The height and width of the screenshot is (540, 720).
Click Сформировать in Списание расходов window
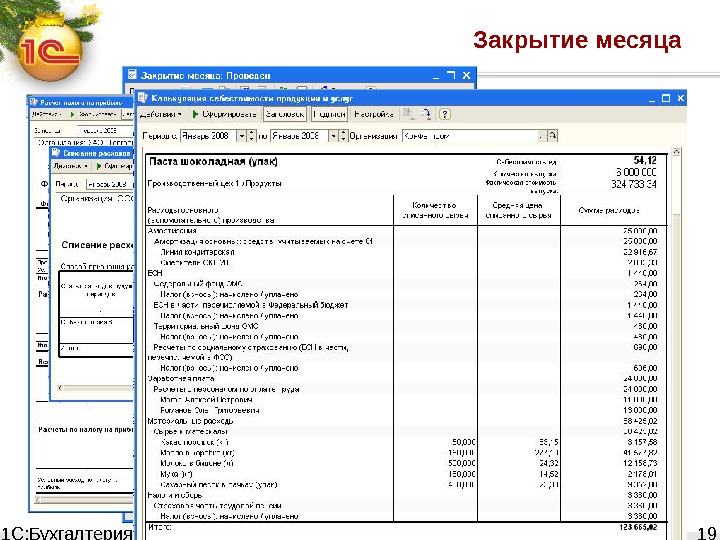tap(114, 166)
